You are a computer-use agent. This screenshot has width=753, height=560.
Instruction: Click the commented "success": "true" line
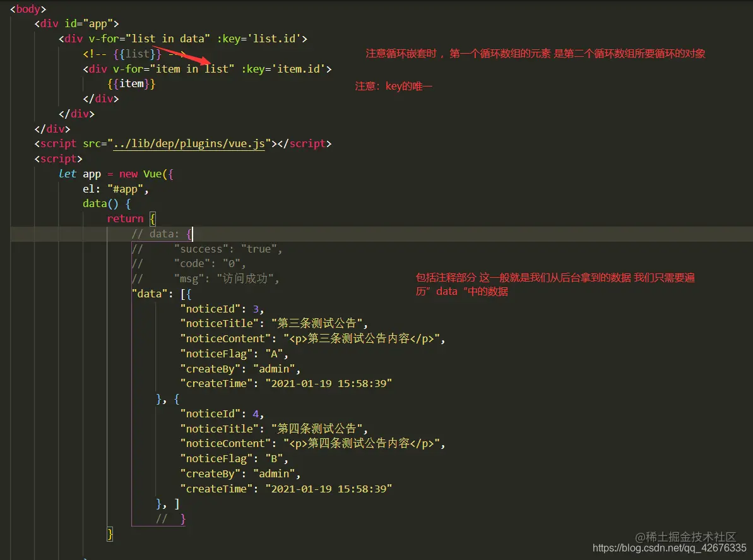(x=207, y=249)
